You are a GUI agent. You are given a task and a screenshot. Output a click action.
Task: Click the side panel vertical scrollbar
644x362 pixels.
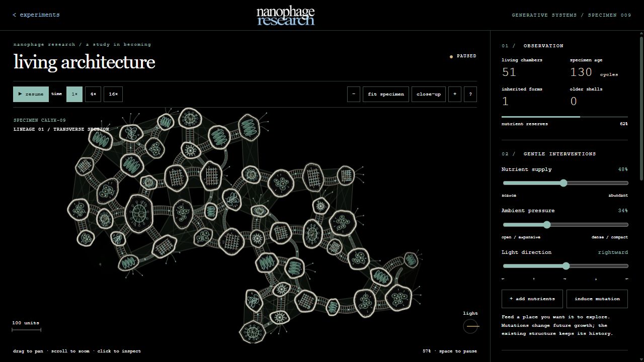click(641, 108)
